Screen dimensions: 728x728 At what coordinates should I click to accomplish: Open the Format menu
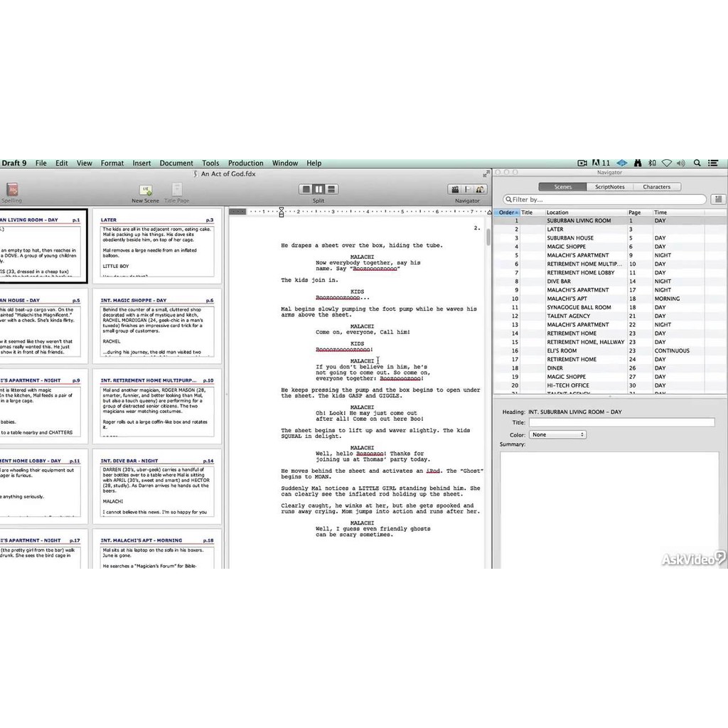click(x=112, y=163)
